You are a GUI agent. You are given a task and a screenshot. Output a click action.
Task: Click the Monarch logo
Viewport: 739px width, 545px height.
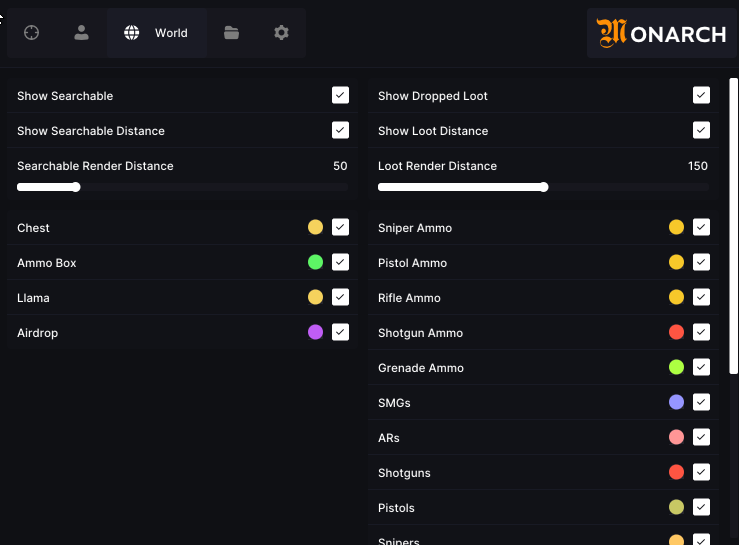[x=661, y=33]
